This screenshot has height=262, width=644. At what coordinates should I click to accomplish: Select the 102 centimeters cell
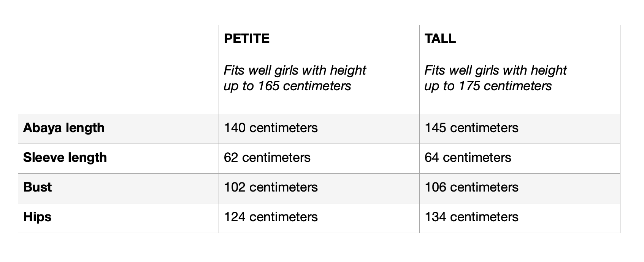pyautogui.click(x=319, y=188)
